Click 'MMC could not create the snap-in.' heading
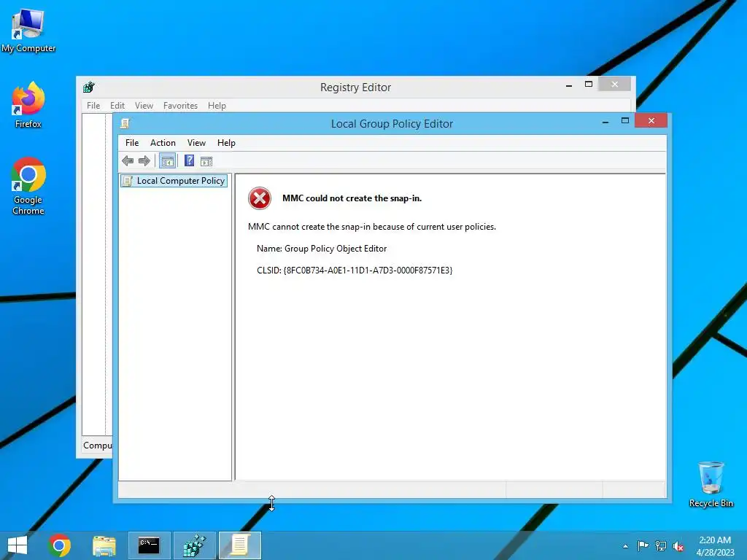 click(352, 198)
